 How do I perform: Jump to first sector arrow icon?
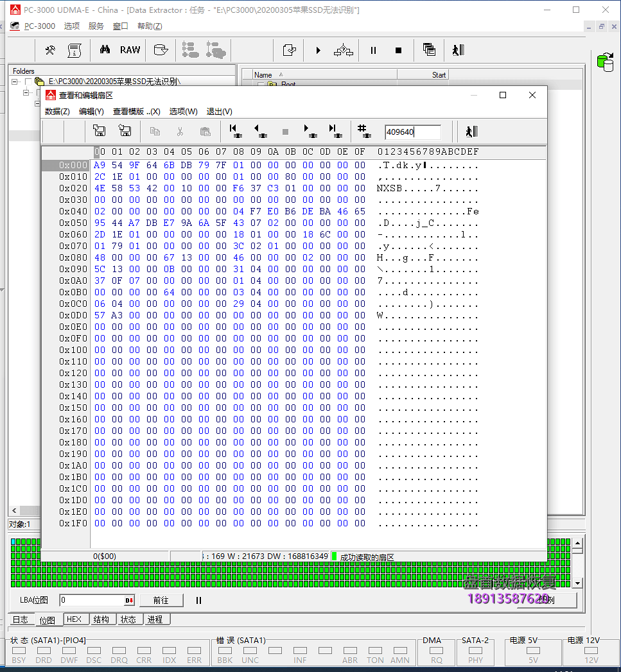coord(236,131)
